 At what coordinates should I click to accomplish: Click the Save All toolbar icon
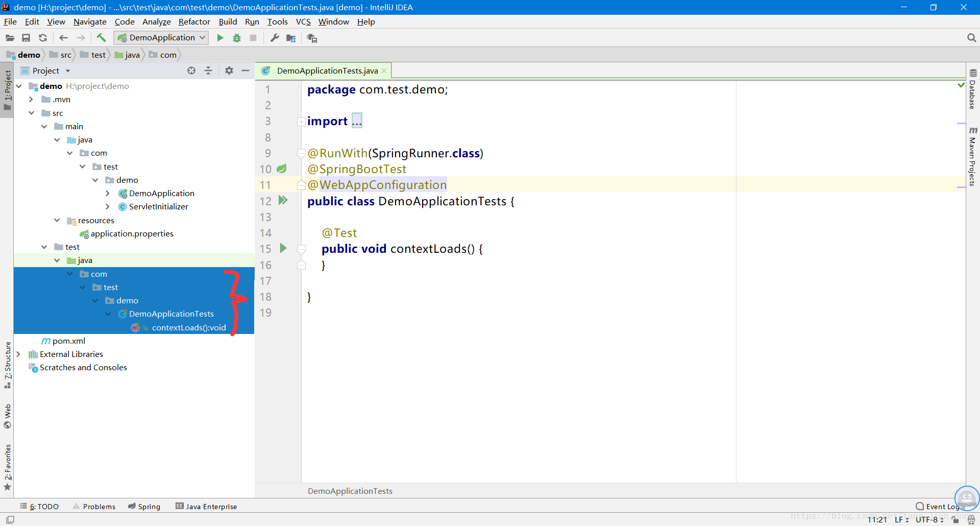26,38
